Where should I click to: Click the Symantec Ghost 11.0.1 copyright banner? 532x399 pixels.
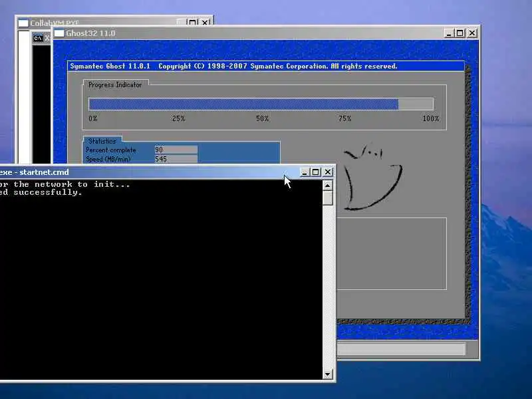[266, 66]
